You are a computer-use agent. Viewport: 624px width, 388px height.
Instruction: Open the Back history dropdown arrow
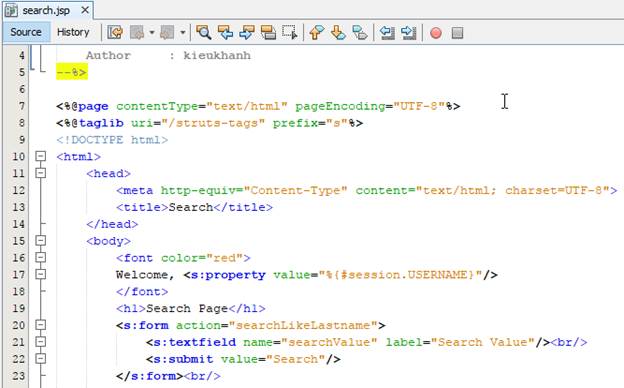(152, 32)
